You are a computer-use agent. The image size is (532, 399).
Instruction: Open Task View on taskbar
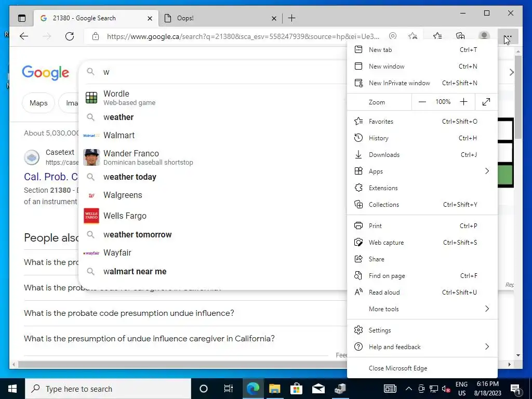click(x=229, y=389)
